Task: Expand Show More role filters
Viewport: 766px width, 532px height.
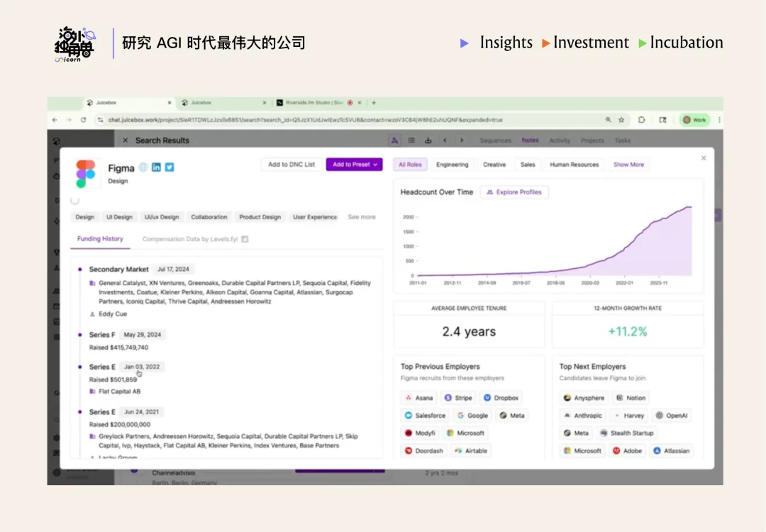Action: (628, 165)
